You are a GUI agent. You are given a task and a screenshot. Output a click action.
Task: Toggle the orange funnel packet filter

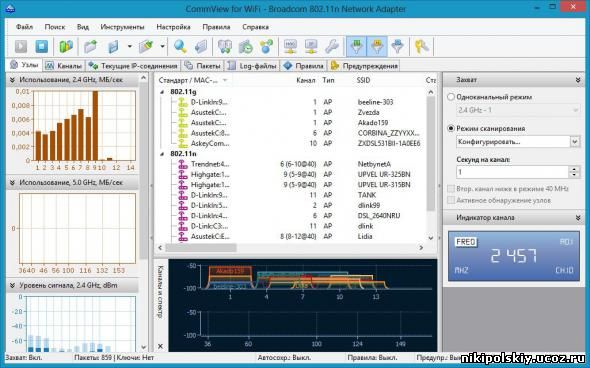tap(377, 46)
